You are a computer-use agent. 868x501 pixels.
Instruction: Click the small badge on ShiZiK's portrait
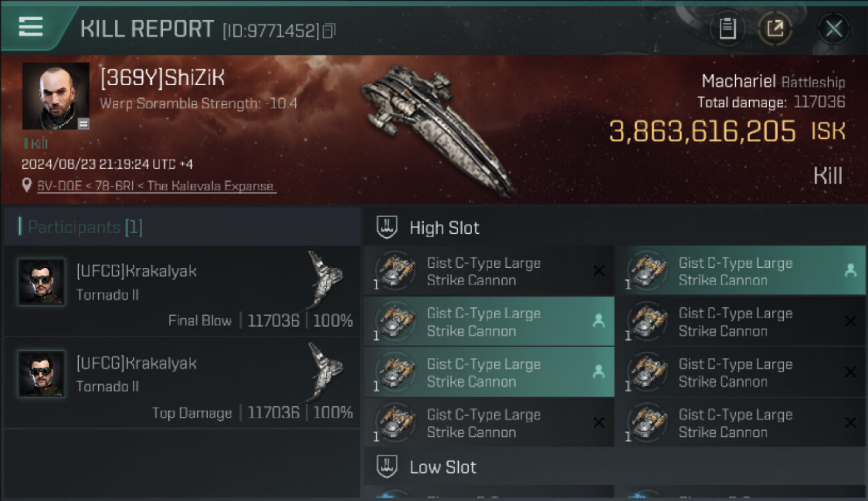coord(83,124)
